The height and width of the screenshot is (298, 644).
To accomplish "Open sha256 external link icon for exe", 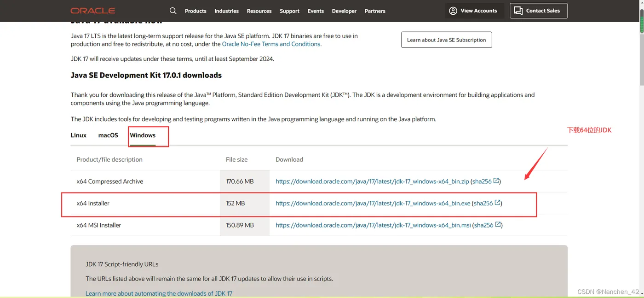I will tap(498, 203).
